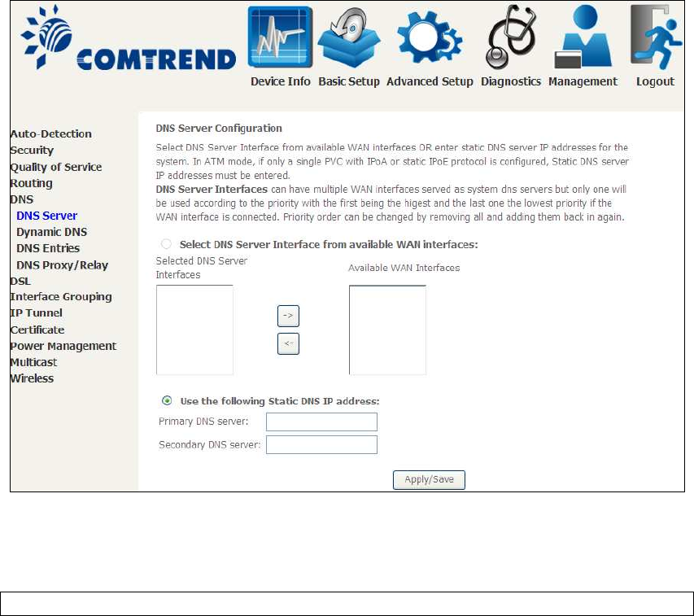The width and height of the screenshot is (694, 616).
Task: Open Dynamic DNS submenu item
Action: (52, 232)
